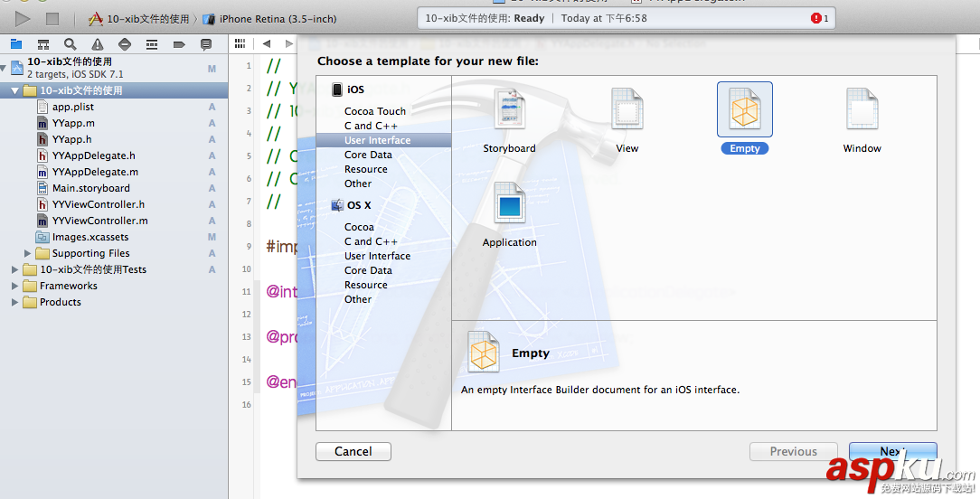980x499 pixels.
Task: Click the OS X section header
Action: (351, 205)
